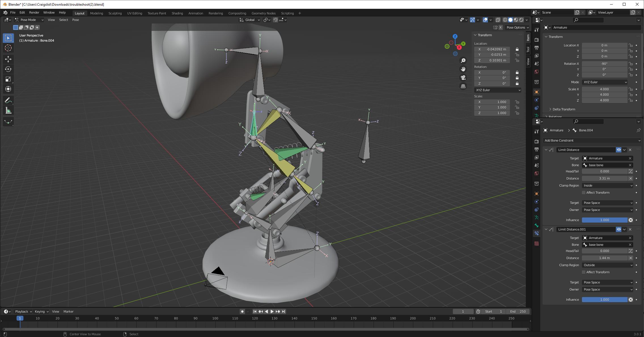Select the Rotate tool in the toolbar
This screenshot has width=644, height=337.
[8, 69]
